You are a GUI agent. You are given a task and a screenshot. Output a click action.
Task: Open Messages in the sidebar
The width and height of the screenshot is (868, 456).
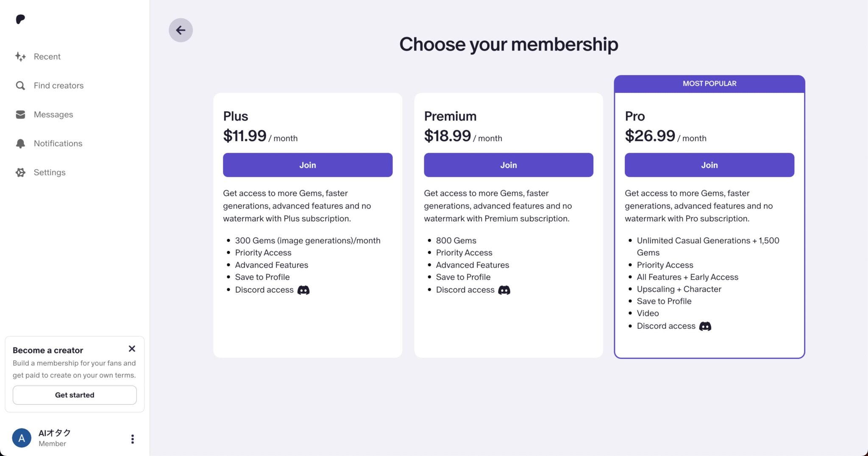(x=53, y=115)
